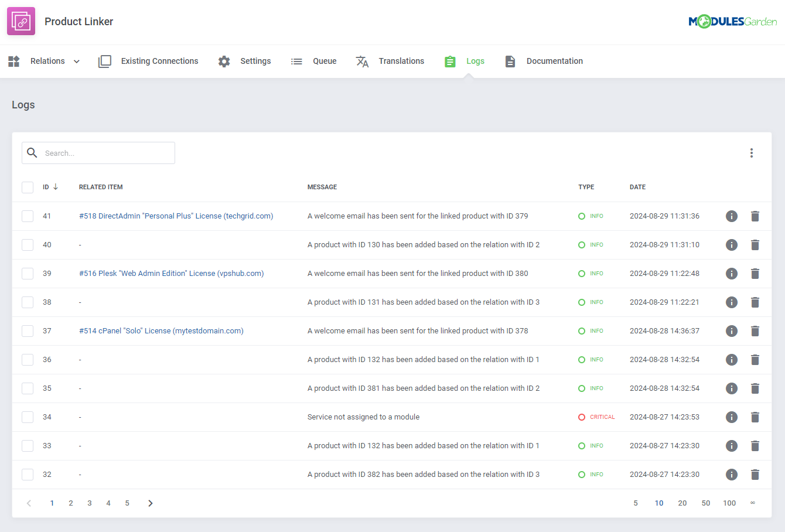Check the checkbox for log row 39

pyautogui.click(x=28, y=274)
